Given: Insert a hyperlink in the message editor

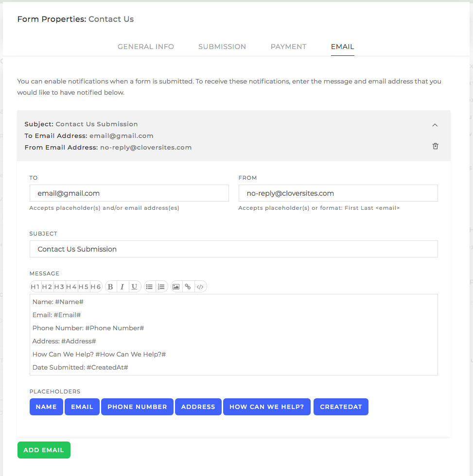Looking at the screenshot, I should click(188, 286).
